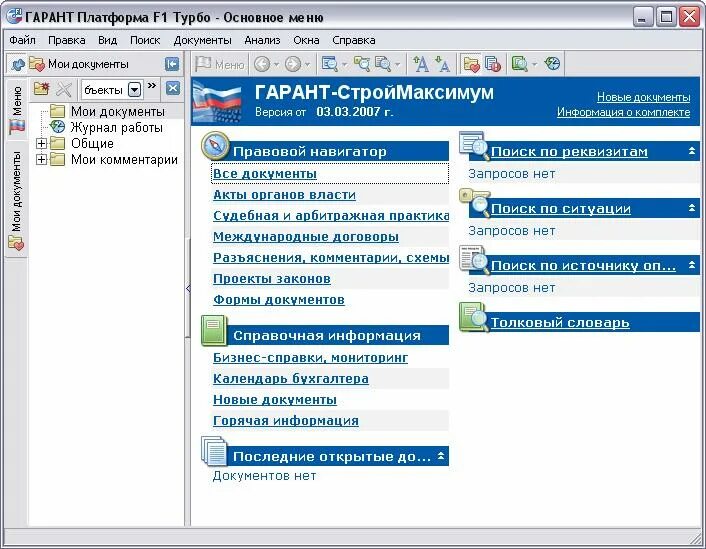Click the globe work journal toolbar icon

click(x=552, y=64)
